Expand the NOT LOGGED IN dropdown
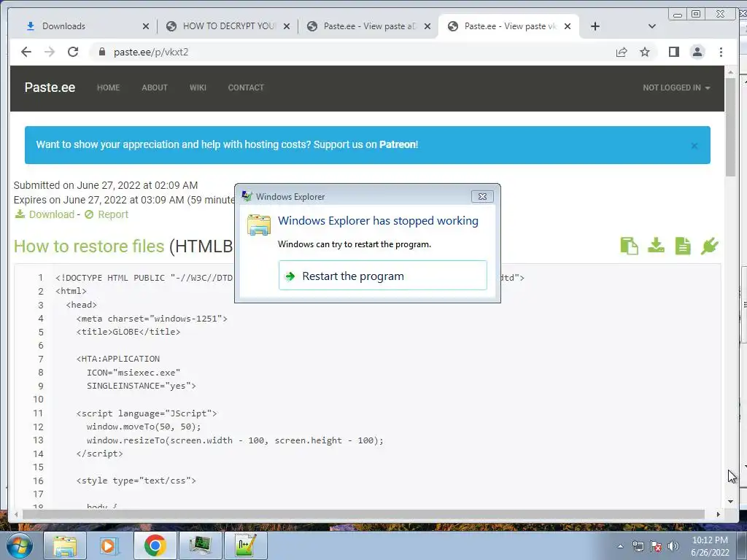The height and width of the screenshot is (560, 747). (676, 87)
